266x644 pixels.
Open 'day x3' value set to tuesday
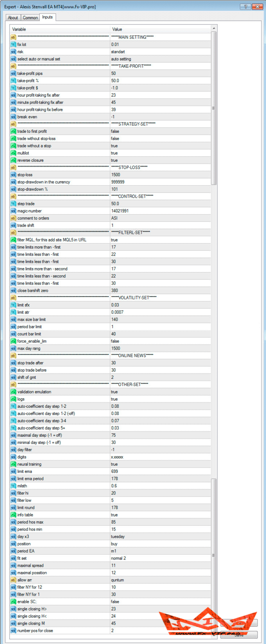(x=160, y=537)
